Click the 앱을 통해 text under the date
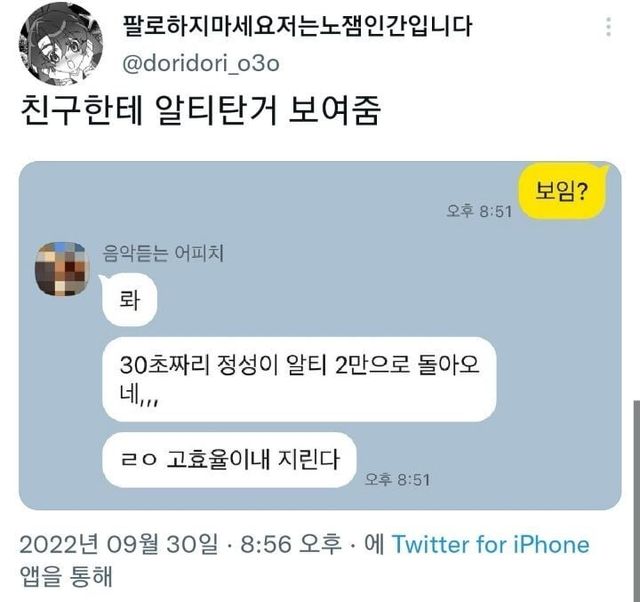Image resolution: width=640 pixels, height=602 pixels. [x=66, y=576]
